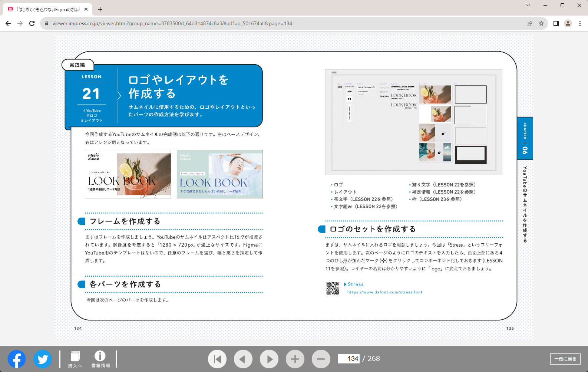This screenshot has height=372, width=588.
Task: Open the browser profile avatar
Action: pos(568,23)
